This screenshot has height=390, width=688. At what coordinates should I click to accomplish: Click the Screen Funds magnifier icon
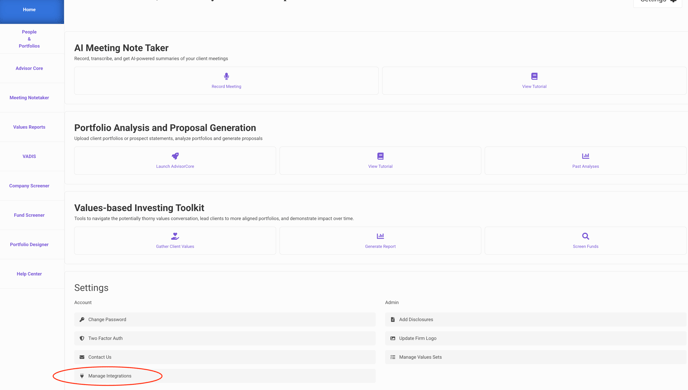(585, 236)
